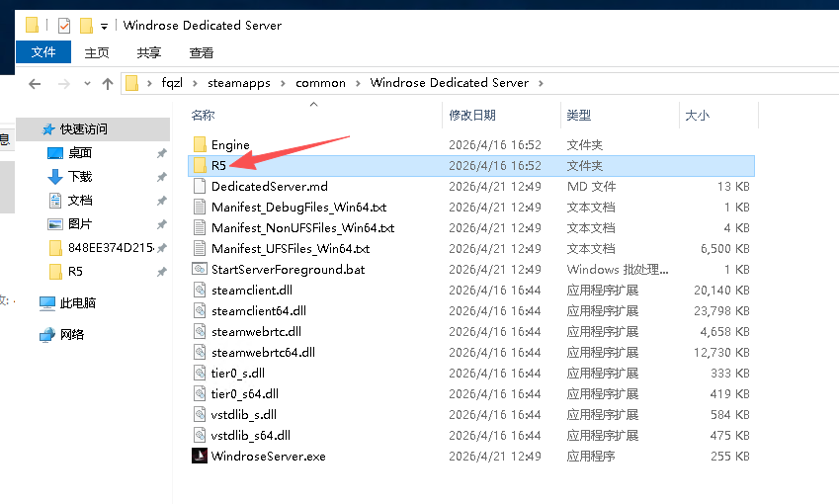Viewport: 839px width, 504px height.
Task: Open the recent locations dropdown arrow
Action: pyautogui.click(x=87, y=84)
